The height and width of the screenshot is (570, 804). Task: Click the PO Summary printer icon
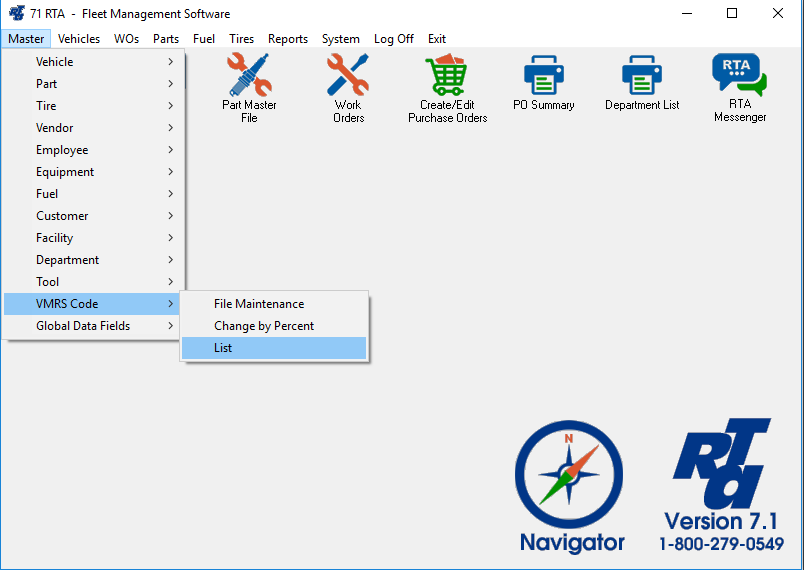click(544, 76)
